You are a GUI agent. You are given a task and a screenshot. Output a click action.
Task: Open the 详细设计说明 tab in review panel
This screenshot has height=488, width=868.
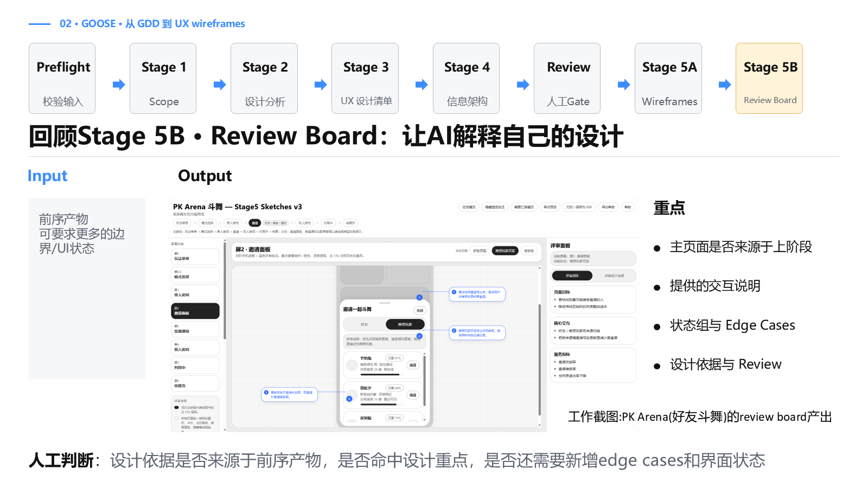(614, 275)
